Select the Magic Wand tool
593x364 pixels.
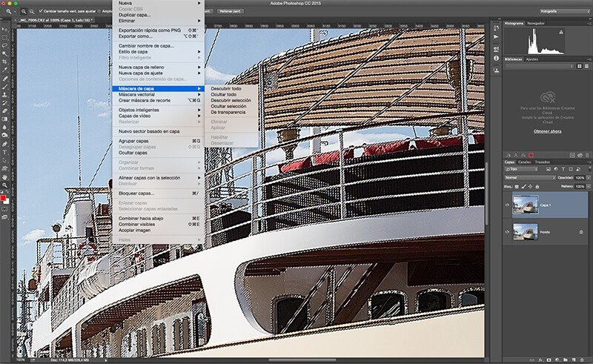pyautogui.click(x=5, y=53)
